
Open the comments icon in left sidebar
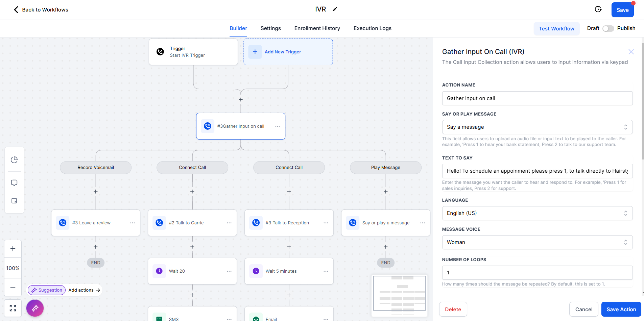[14, 183]
